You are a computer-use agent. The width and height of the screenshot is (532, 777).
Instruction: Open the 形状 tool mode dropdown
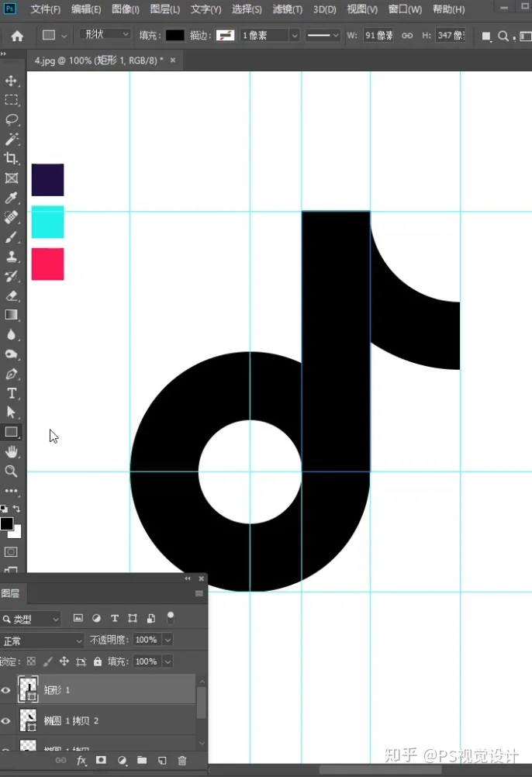pyautogui.click(x=105, y=34)
